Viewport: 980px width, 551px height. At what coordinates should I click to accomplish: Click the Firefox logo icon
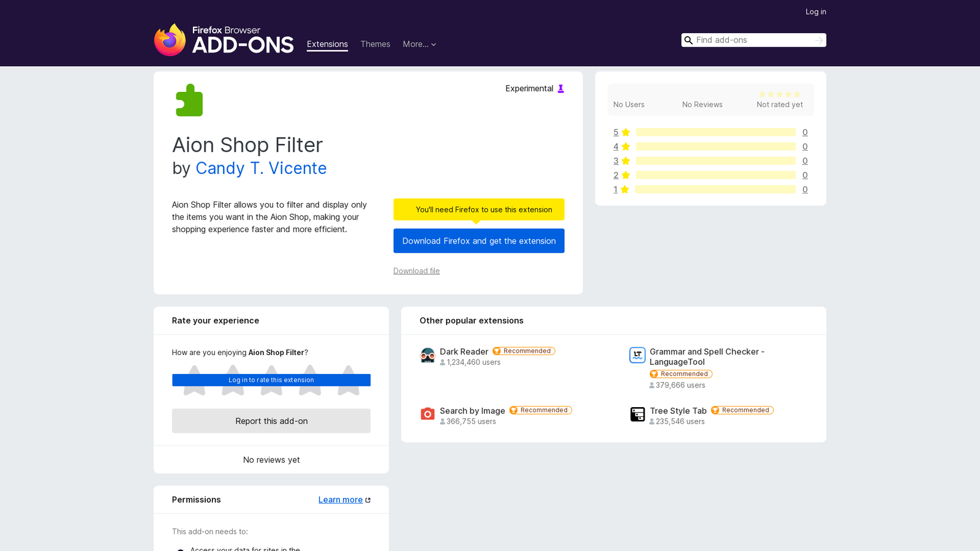pyautogui.click(x=170, y=40)
